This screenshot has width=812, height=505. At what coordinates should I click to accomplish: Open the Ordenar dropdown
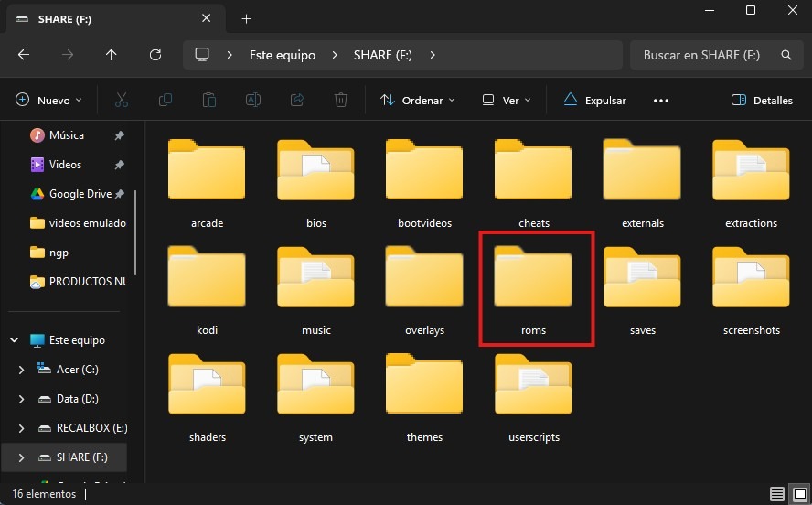[418, 100]
